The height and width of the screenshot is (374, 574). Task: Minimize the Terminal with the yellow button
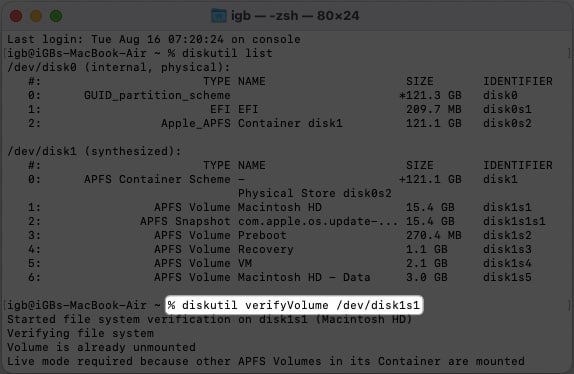pos(36,16)
